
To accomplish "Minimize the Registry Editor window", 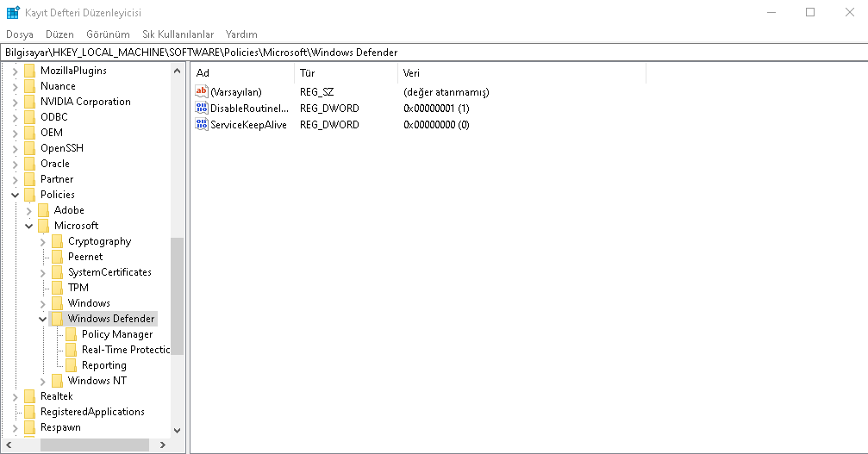I will (771, 12).
